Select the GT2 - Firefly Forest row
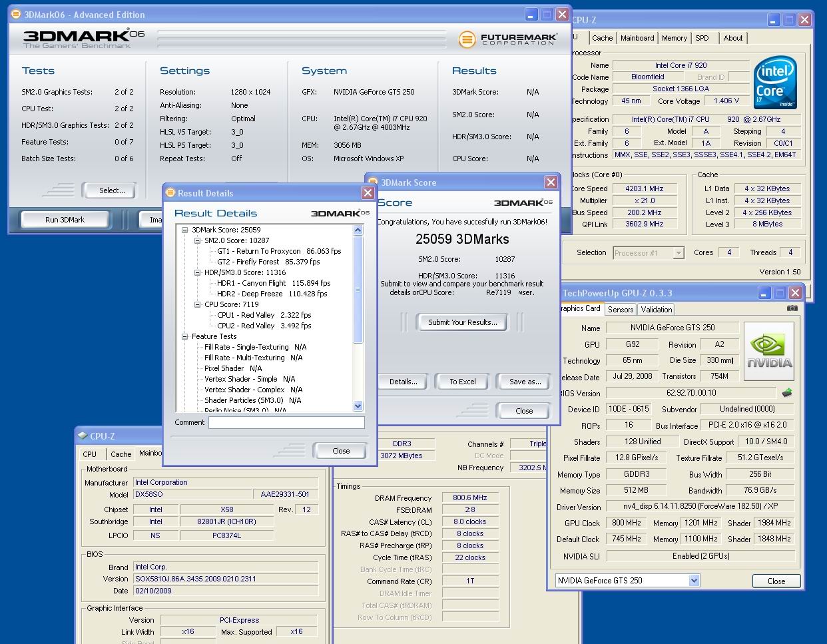Screen dimensions: 827x644 coord(268,262)
